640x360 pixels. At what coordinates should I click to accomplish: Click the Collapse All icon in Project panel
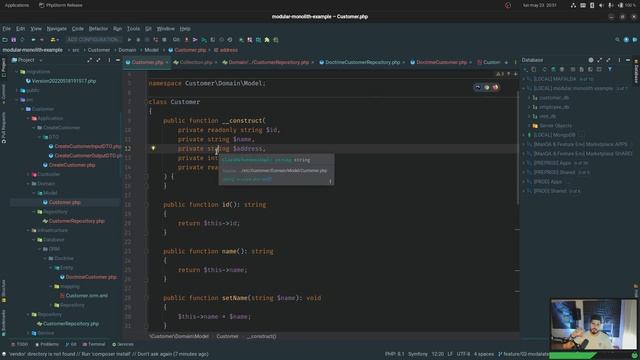(98, 60)
